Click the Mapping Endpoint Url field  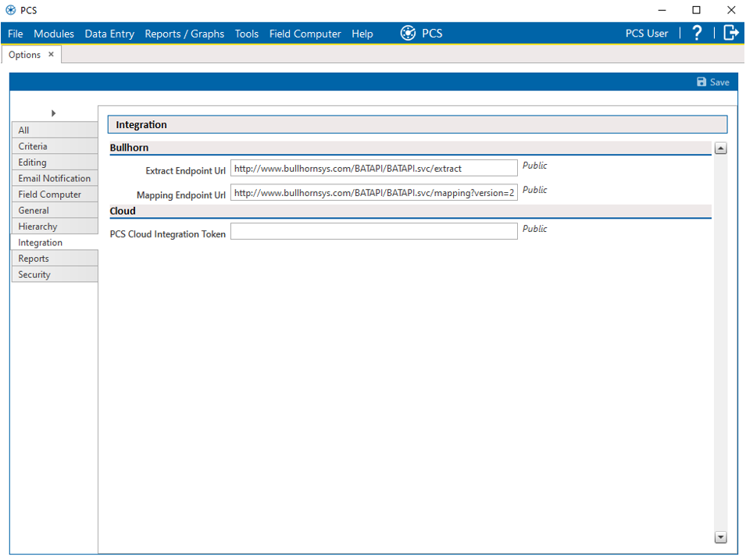(x=374, y=192)
